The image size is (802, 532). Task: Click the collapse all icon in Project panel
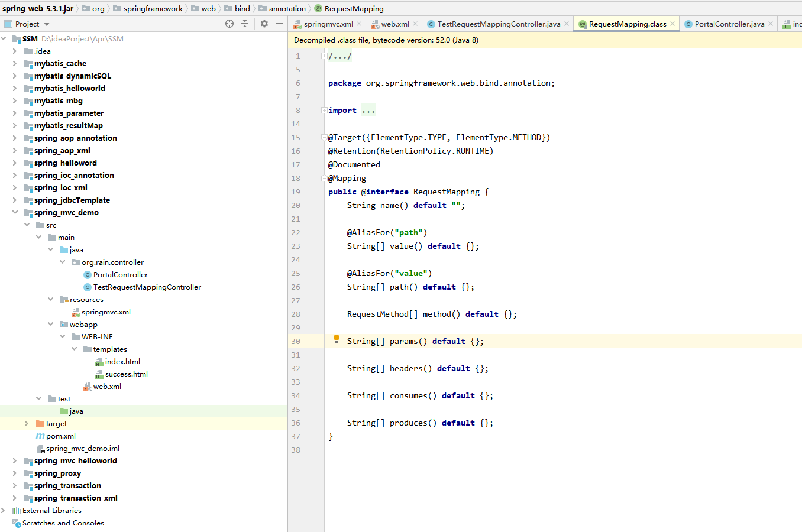tap(245, 24)
